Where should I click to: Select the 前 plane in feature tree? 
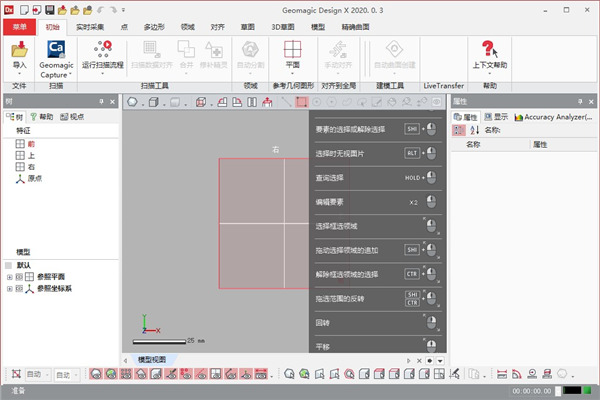(31, 144)
